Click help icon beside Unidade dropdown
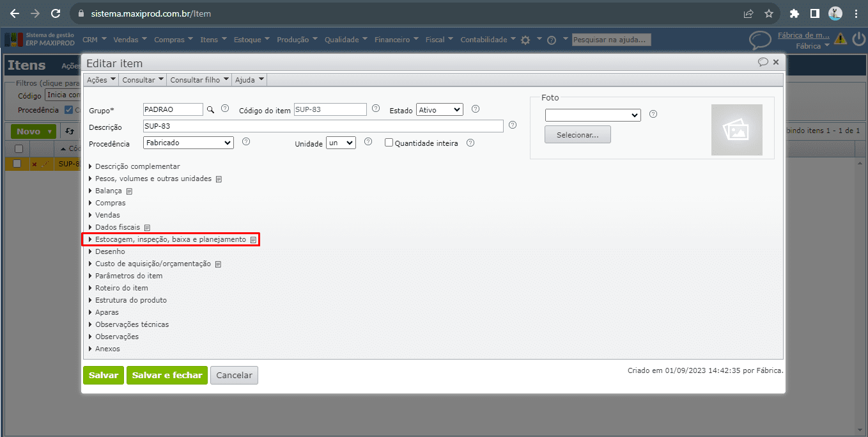Screen dimensions: 868x437 pyautogui.click(x=368, y=142)
